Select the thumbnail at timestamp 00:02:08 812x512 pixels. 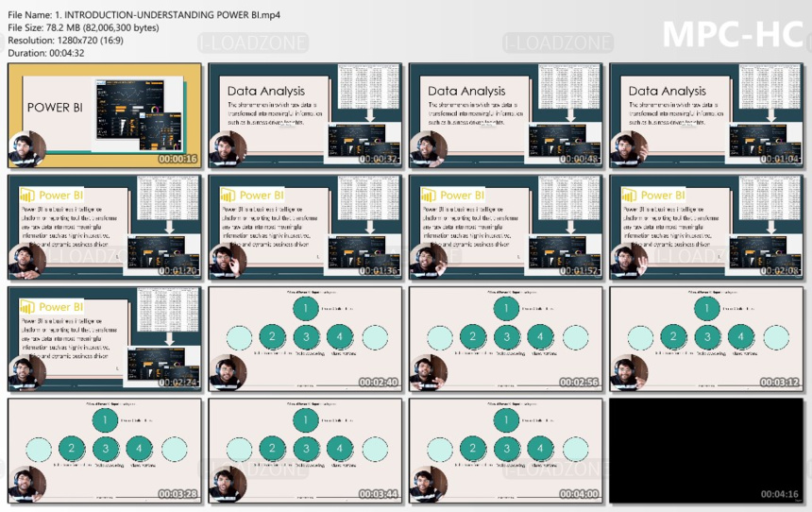click(x=706, y=227)
